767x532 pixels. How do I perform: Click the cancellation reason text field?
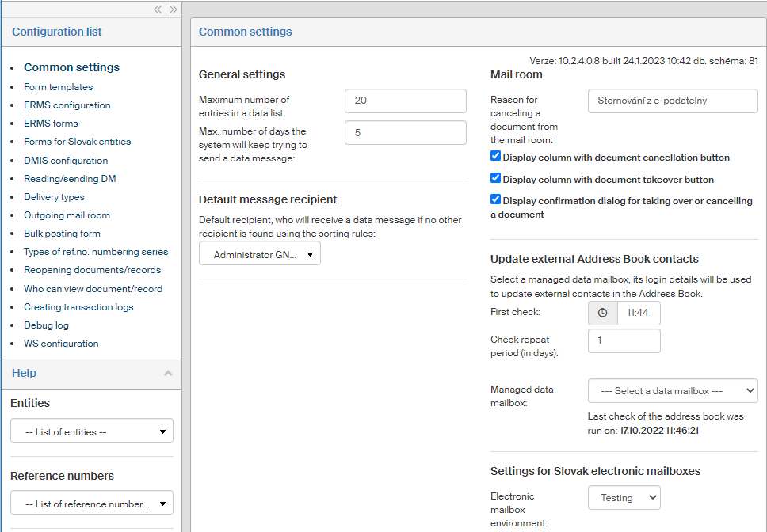coord(673,101)
